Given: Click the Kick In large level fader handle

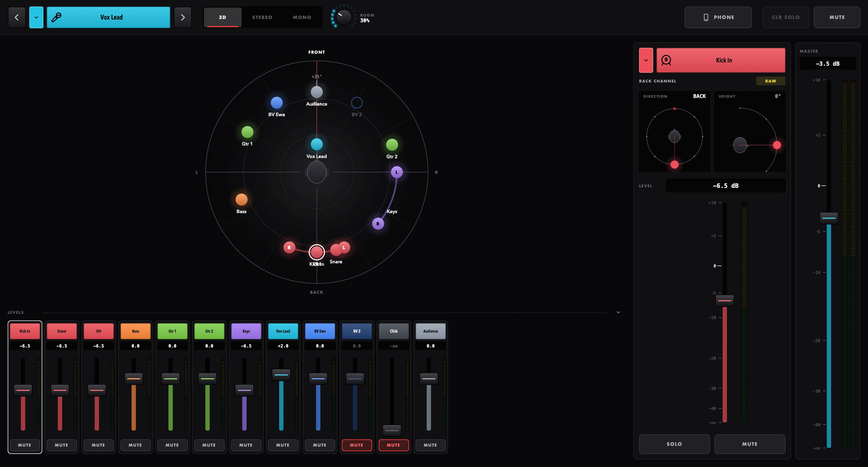Looking at the screenshot, I should (x=725, y=301).
